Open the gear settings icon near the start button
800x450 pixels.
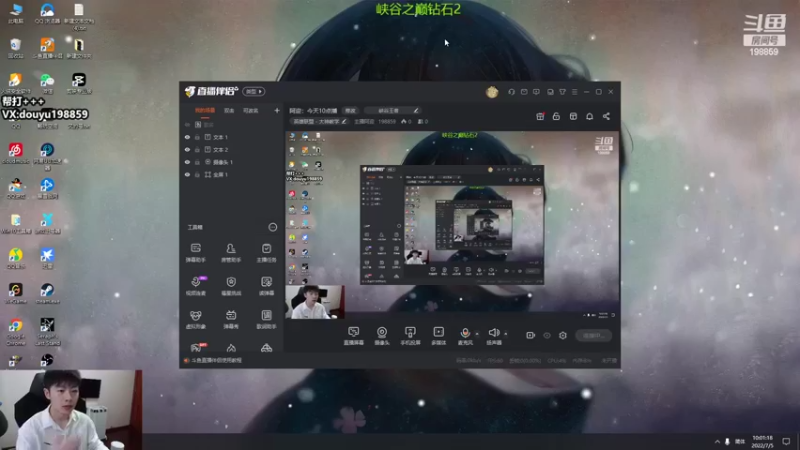[563, 335]
